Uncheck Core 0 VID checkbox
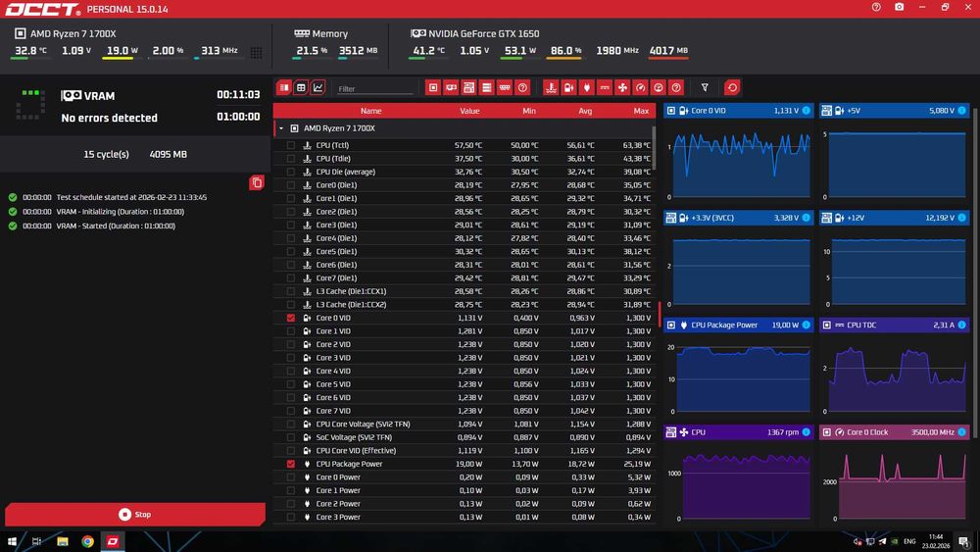Image resolution: width=980 pixels, height=552 pixels. [291, 318]
